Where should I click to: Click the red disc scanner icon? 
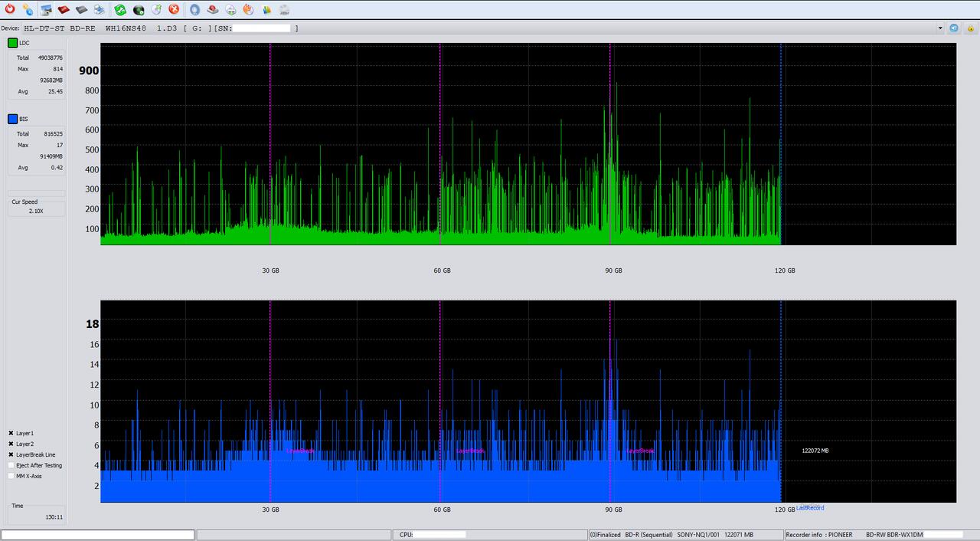213,9
